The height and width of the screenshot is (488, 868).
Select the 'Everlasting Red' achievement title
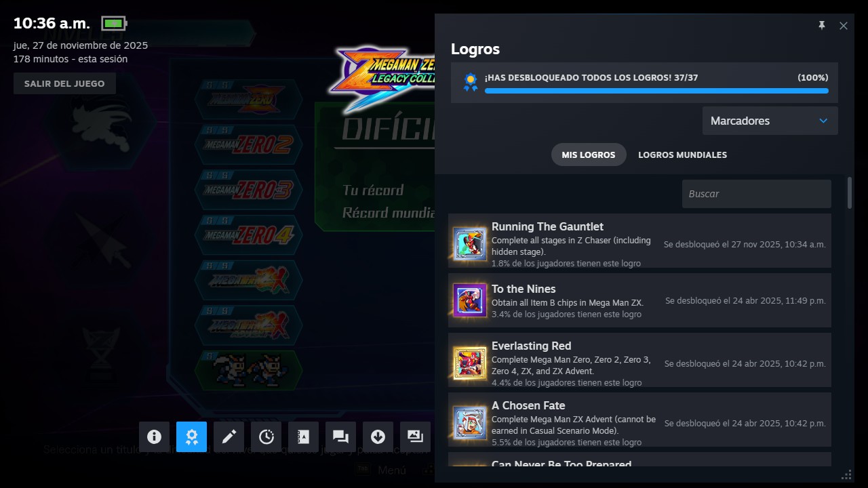pos(532,346)
